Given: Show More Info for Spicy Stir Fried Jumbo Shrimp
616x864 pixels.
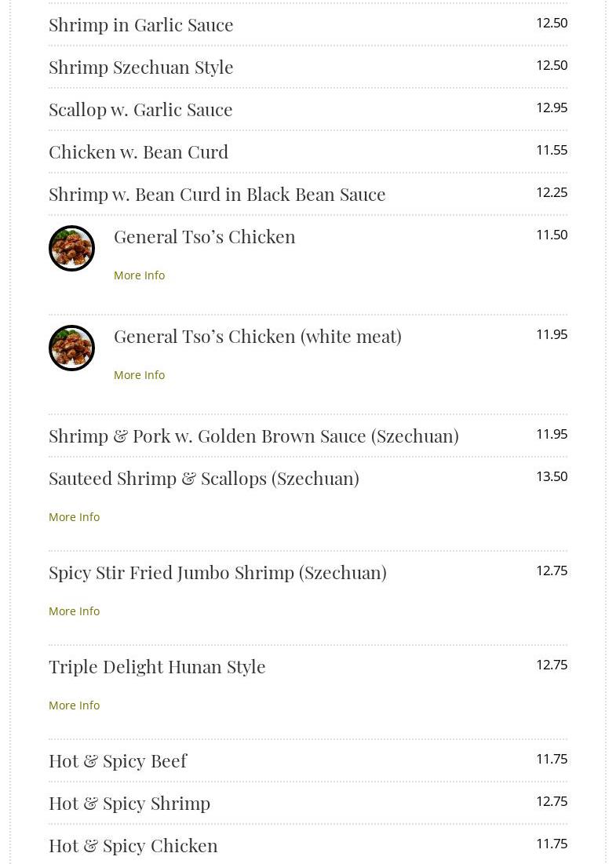Looking at the screenshot, I should 74,611.
